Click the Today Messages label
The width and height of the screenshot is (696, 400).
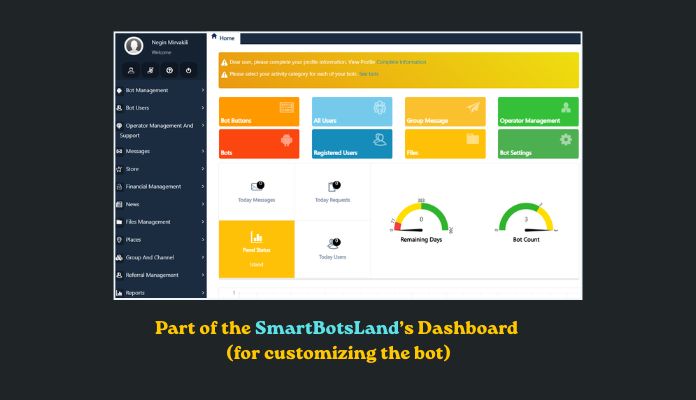257,200
